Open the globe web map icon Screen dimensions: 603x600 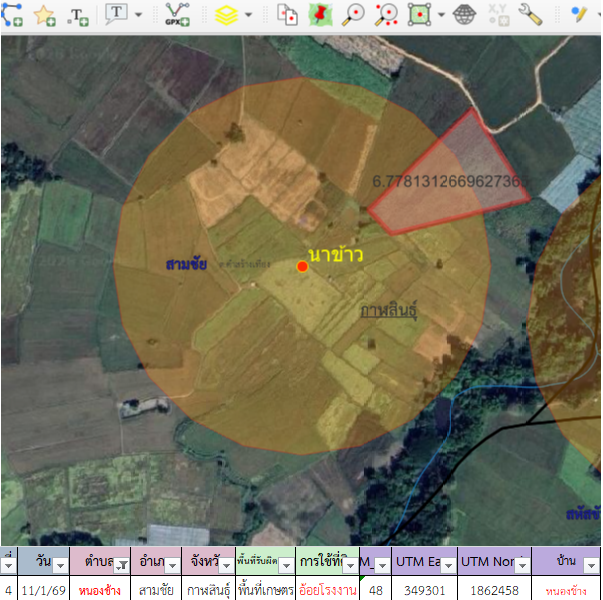pyautogui.click(x=464, y=15)
